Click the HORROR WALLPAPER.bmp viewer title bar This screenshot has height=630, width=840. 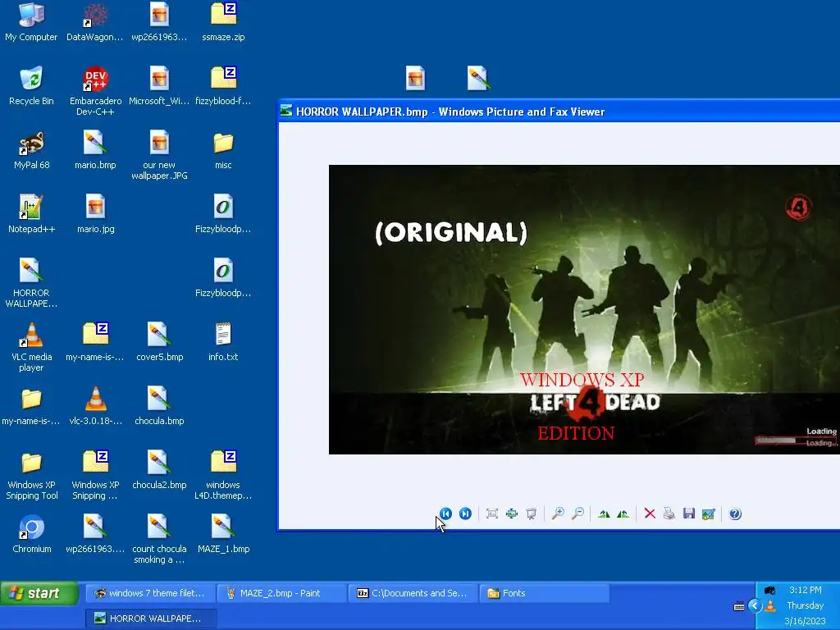(559, 112)
